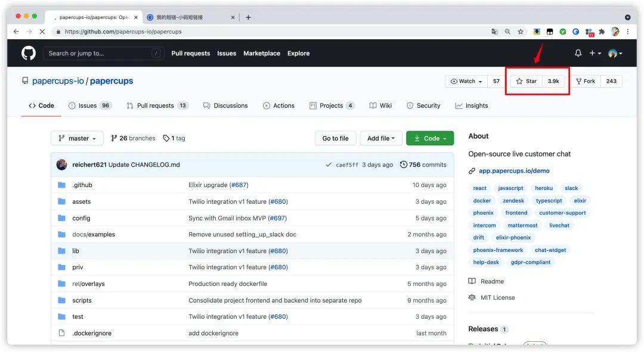The width and height of the screenshot is (644, 352).
Task: Fork the repository
Action: click(x=586, y=81)
